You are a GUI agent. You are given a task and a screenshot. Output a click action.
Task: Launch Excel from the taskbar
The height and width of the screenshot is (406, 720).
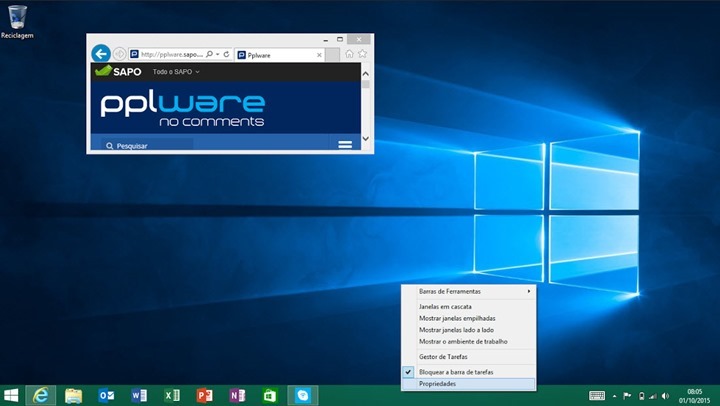point(171,395)
